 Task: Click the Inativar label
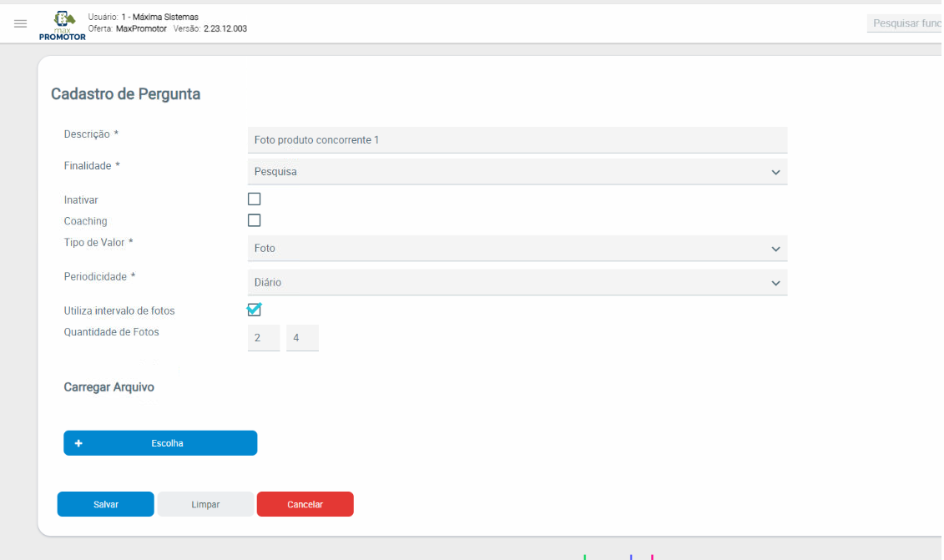(81, 200)
